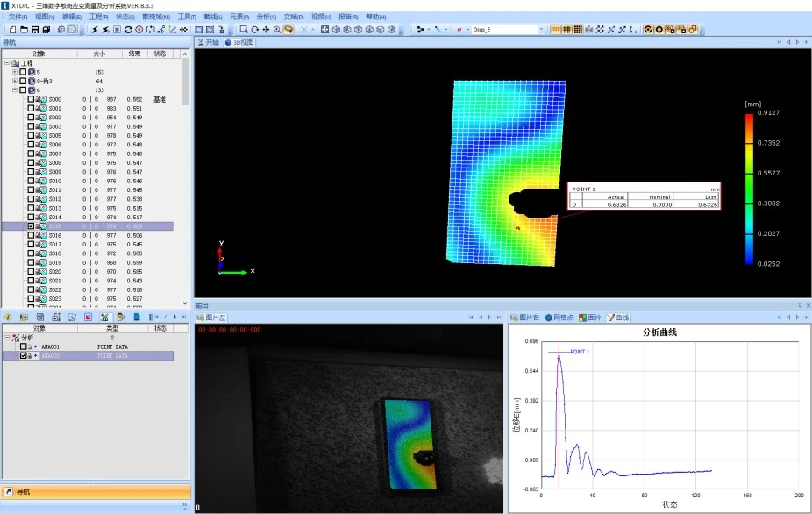Check the box for state S020

31,272
